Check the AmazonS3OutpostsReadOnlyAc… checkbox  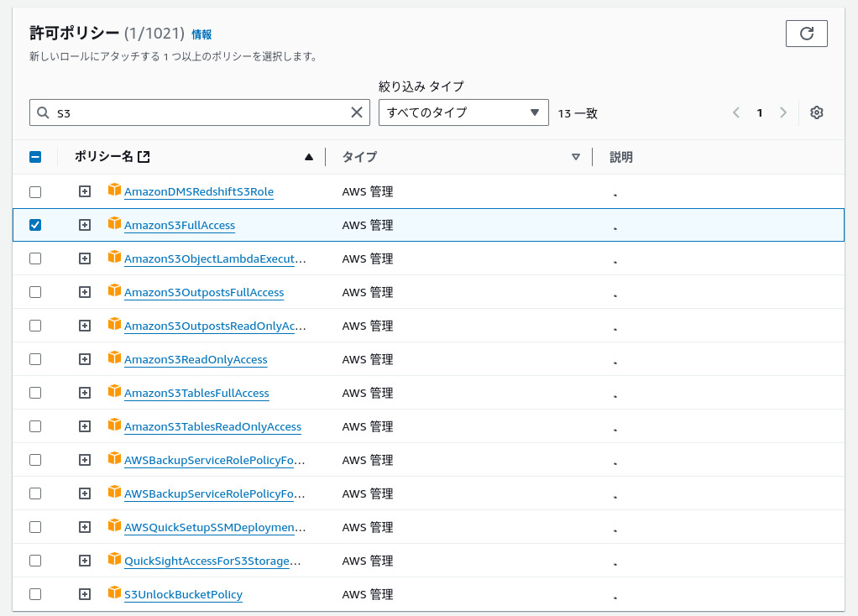coord(35,326)
